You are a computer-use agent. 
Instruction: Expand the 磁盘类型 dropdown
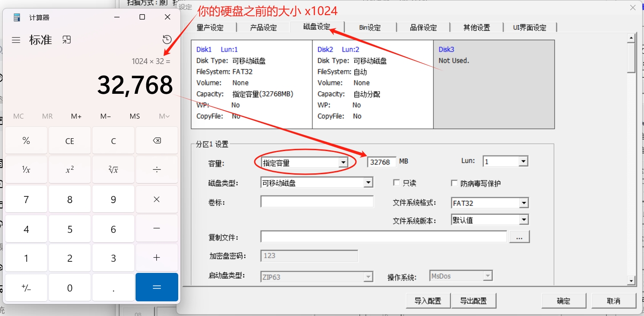(368, 182)
